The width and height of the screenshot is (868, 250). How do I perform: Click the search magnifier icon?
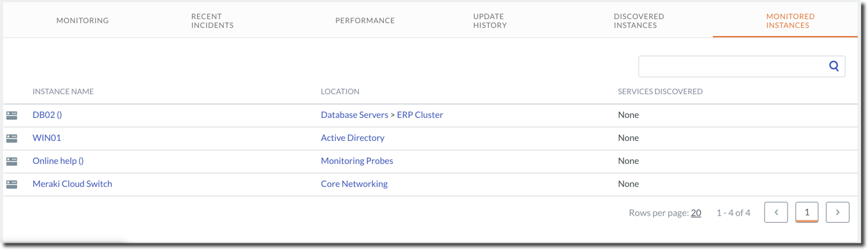834,66
